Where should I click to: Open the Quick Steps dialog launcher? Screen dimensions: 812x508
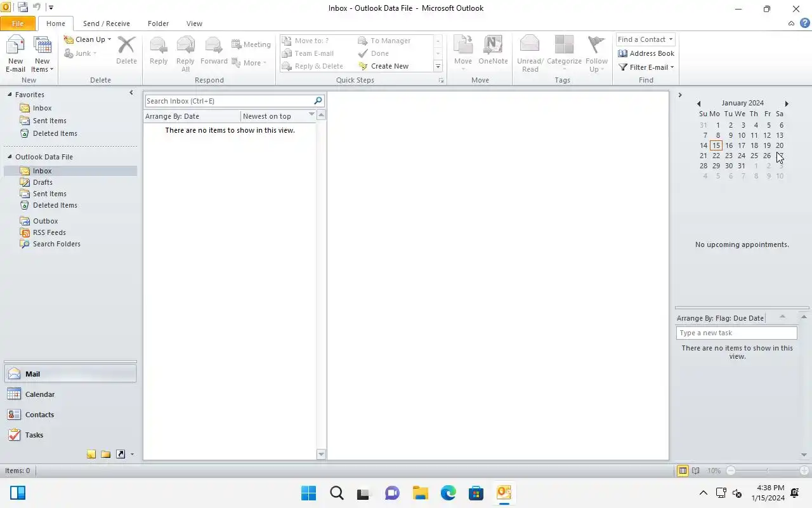[x=442, y=81]
